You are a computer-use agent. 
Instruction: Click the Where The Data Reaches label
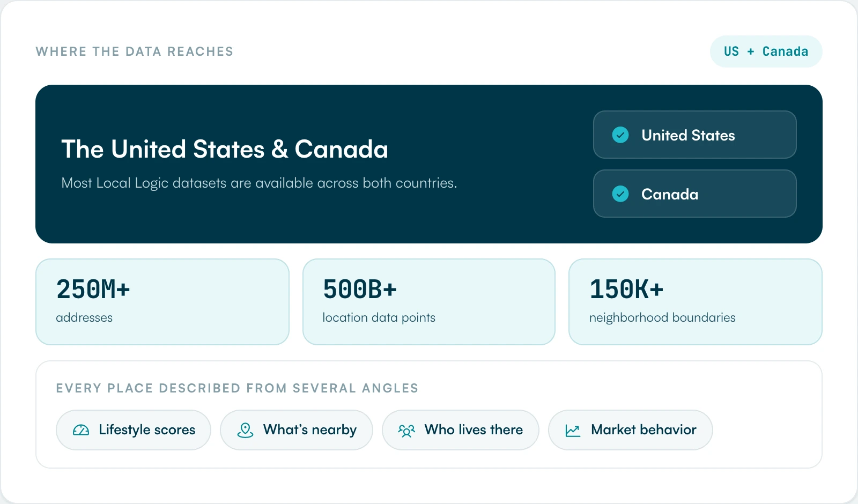pyautogui.click(x=135, y=51)
